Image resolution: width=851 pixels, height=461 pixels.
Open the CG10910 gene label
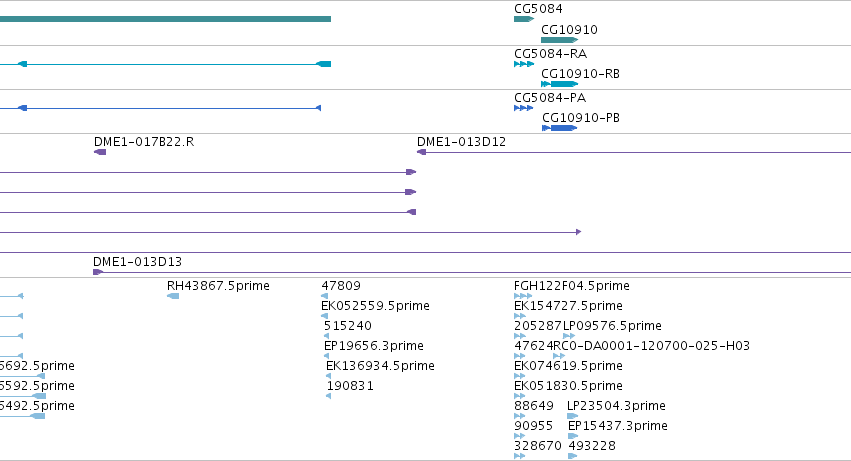coord(569,30)
